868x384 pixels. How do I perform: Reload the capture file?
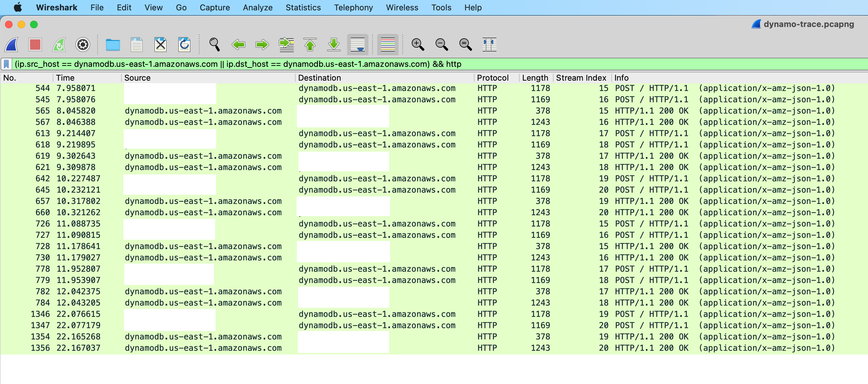pos(184,45)
